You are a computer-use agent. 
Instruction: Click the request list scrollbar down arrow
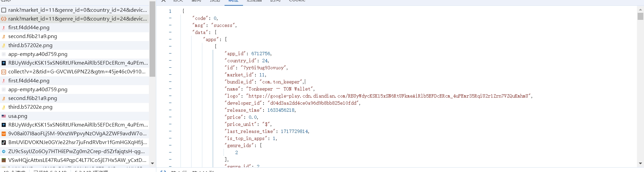point(152,163)
